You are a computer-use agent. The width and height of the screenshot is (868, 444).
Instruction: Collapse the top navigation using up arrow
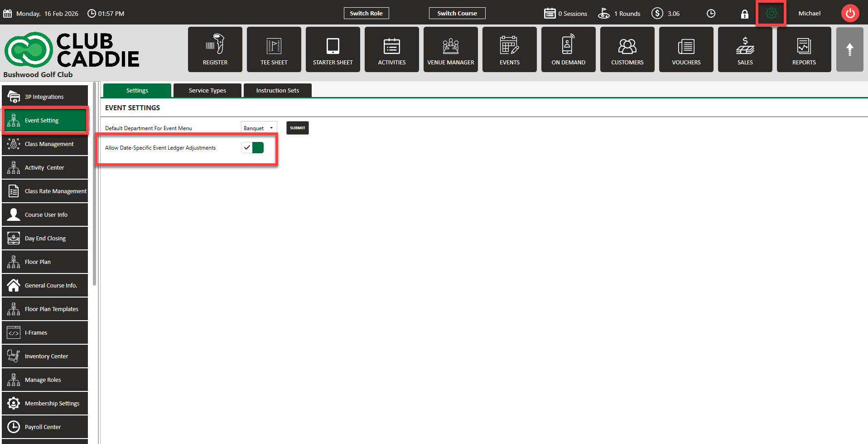point(849,49)
